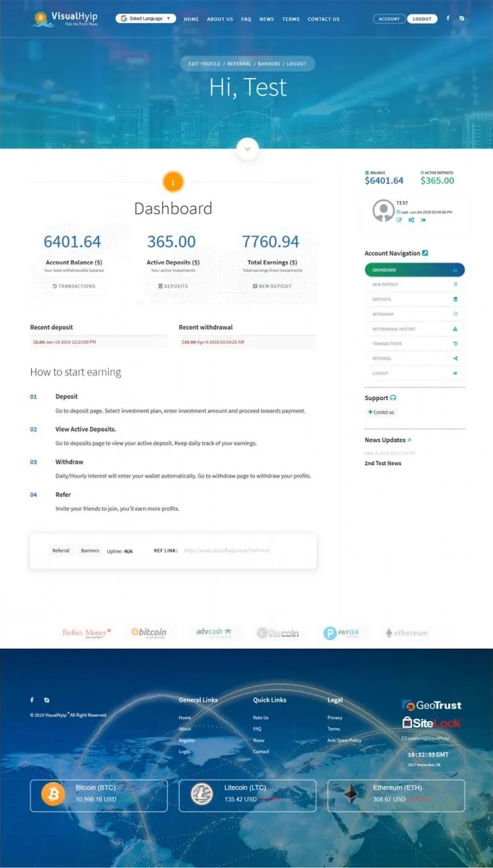493x868 pixels.
Task: Open About Us in the top navigation
Action: tap(220, 19)
